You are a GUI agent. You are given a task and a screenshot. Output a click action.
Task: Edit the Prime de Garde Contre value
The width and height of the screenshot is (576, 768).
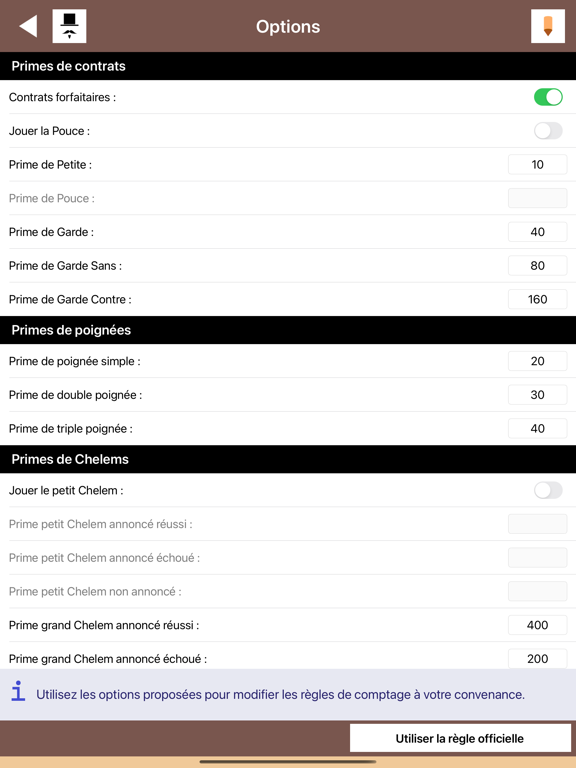point(537,299)
